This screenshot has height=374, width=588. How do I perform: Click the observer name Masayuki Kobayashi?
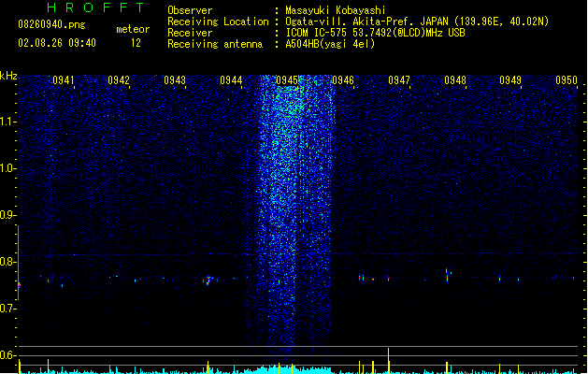pyautogui.click(x=336, y=10)
